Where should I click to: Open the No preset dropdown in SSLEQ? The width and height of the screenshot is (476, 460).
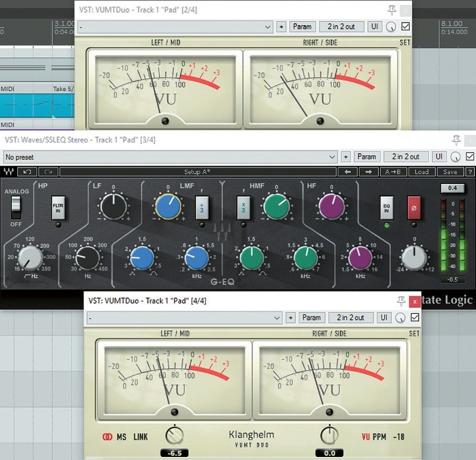pyautogui.click(x=171, y=157)
